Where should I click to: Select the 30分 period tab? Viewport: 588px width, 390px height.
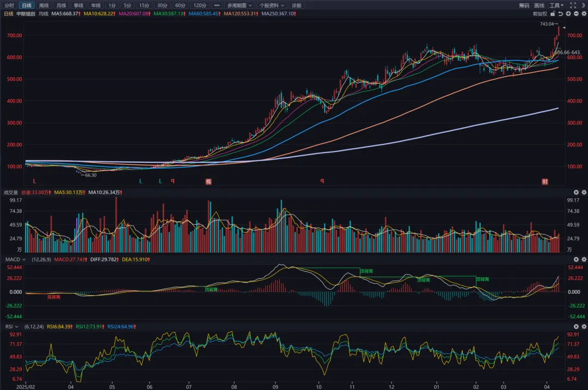tap(162, 5)
